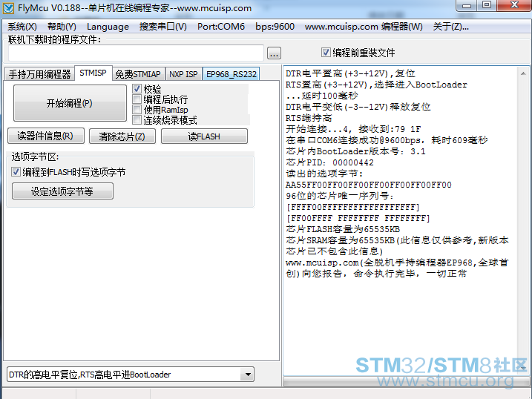
Task: Click the 读FLASH button
Action: tap(204, 136)
